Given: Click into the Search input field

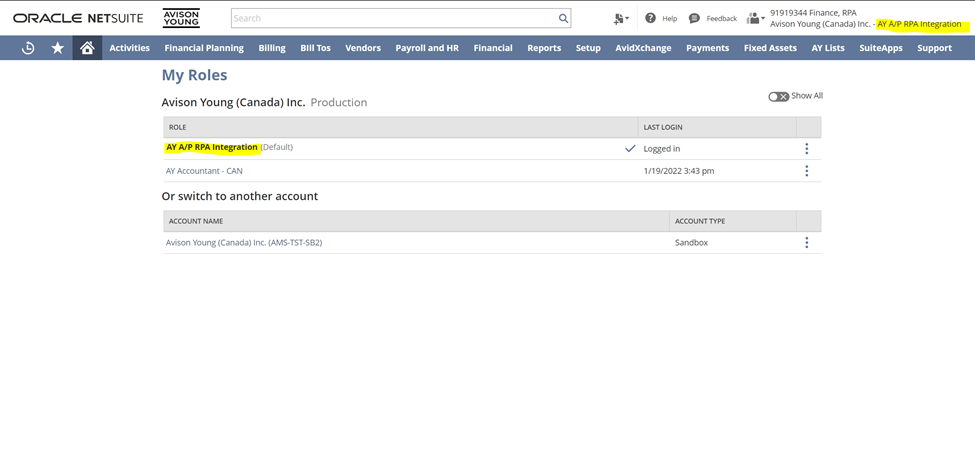Looking at the screenshot, I should pos(395,19).
